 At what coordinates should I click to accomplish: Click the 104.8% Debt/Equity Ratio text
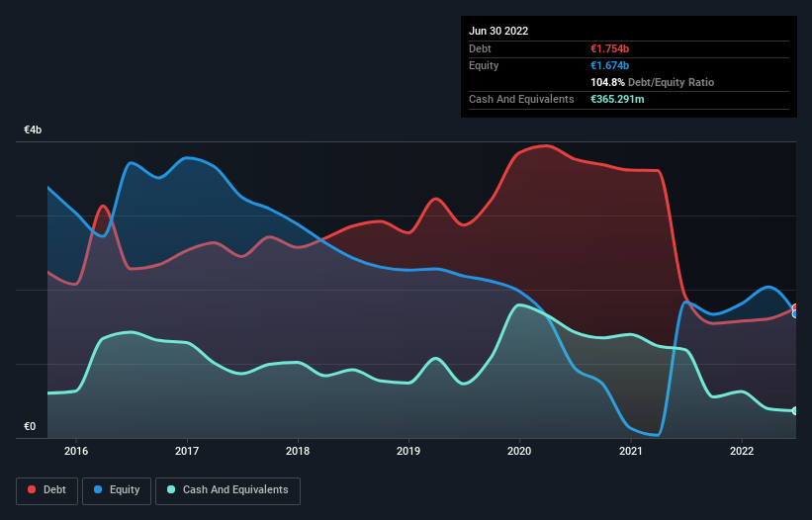[652, 82]
